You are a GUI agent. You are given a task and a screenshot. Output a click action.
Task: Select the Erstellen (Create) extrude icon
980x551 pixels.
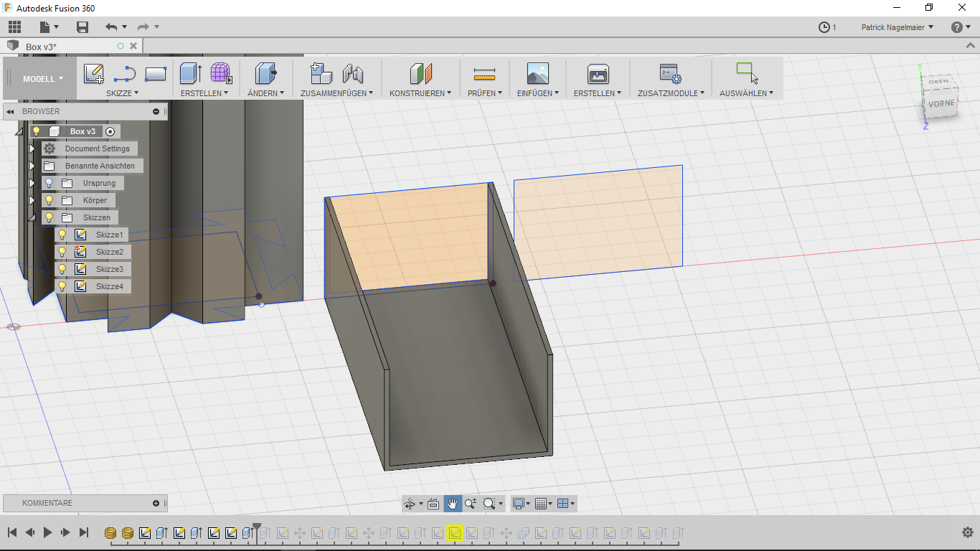[189, 72]
